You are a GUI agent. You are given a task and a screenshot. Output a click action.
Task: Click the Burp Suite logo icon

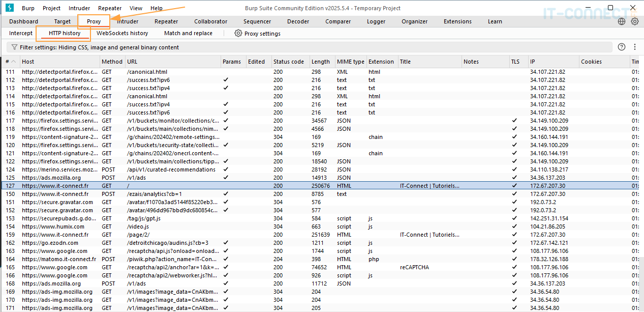(10, 8)
